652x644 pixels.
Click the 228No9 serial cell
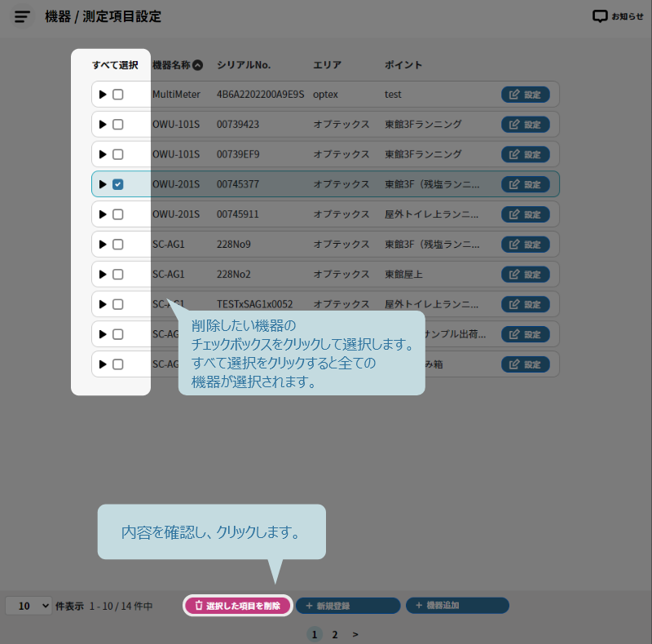click(234, 245)
